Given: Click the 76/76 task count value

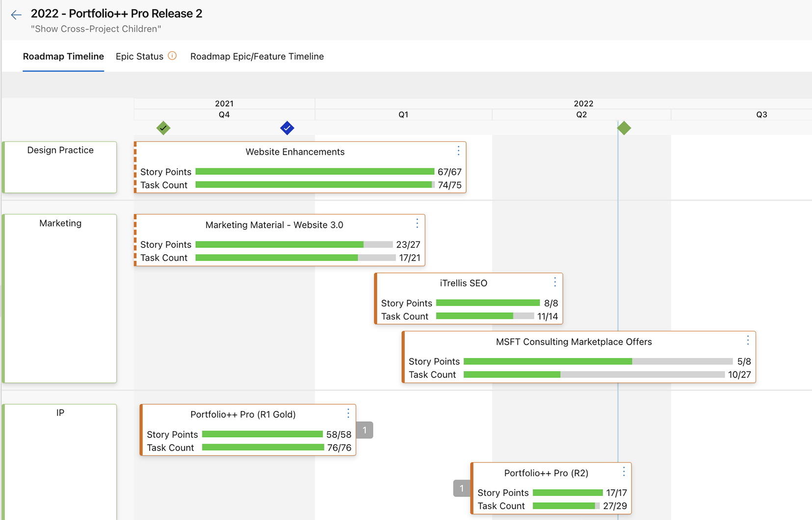Looking at the screenshot, I should [340, 448].
